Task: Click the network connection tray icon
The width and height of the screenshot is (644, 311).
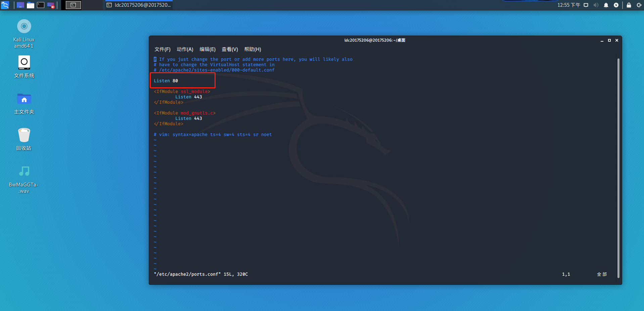Action: pyautogui.click(x=586, y=5)
